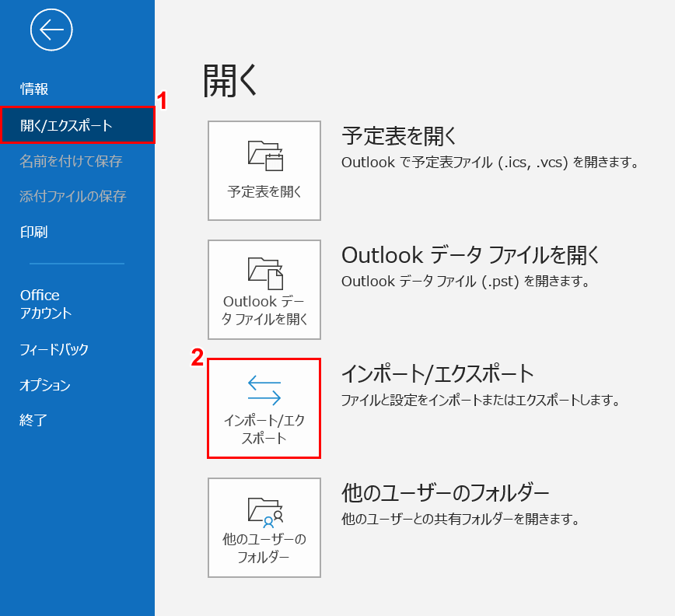Select 添付ファイルの保存 in the sidebar

click(x=72, y=196)
